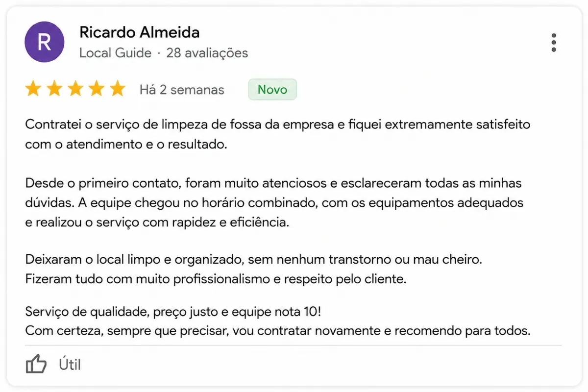Click the second yellow rating star
Screen dimensions: 588x392
(54, 89)
